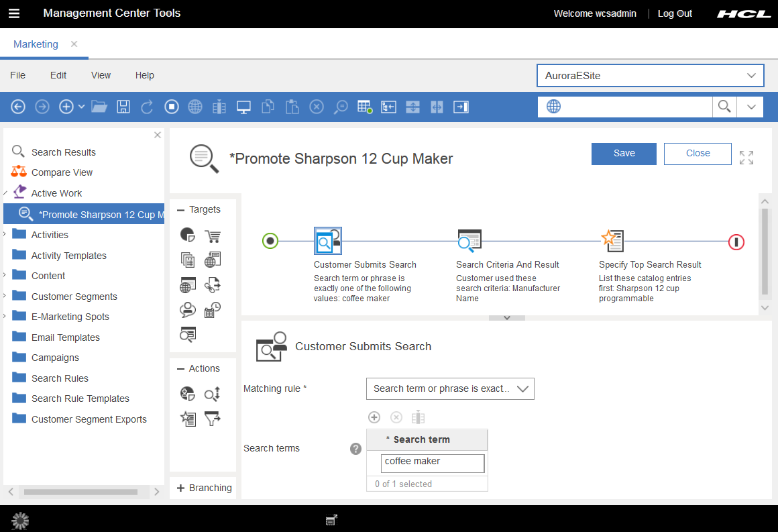Click the explorer horizontal scrollbar
Viewport: 778px width, 532px height.
coord(81,492)
